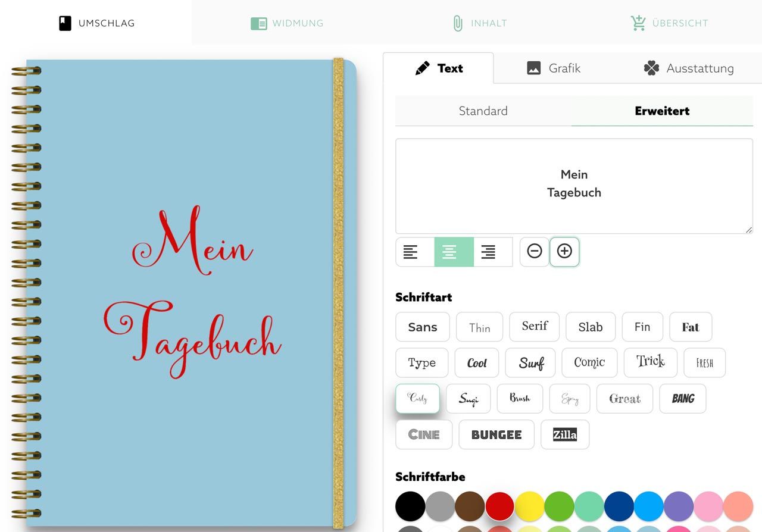Select the Text tab
This screenshot has width=762, height=532.
pos(439,68)
